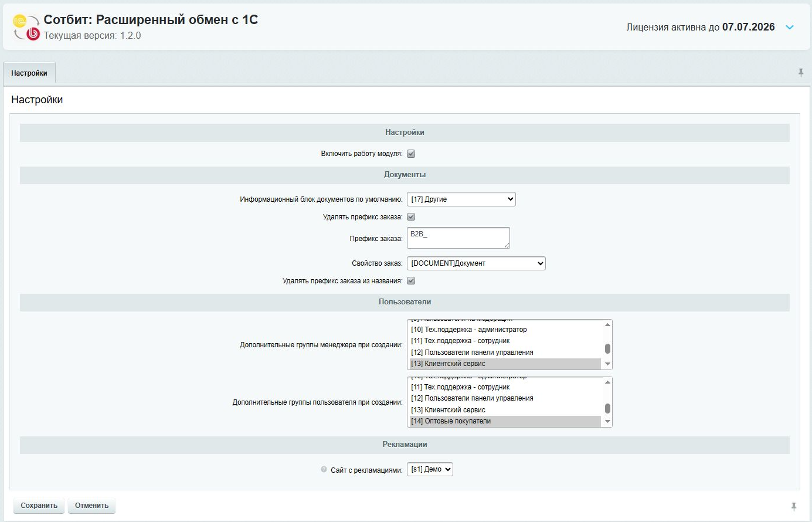Image resolution: width=812 pixels, height=522 pixels.
Task: Toggle 'Включить работу модуля' checkbox
Action: pyautogui.click(x=411, y=154)
